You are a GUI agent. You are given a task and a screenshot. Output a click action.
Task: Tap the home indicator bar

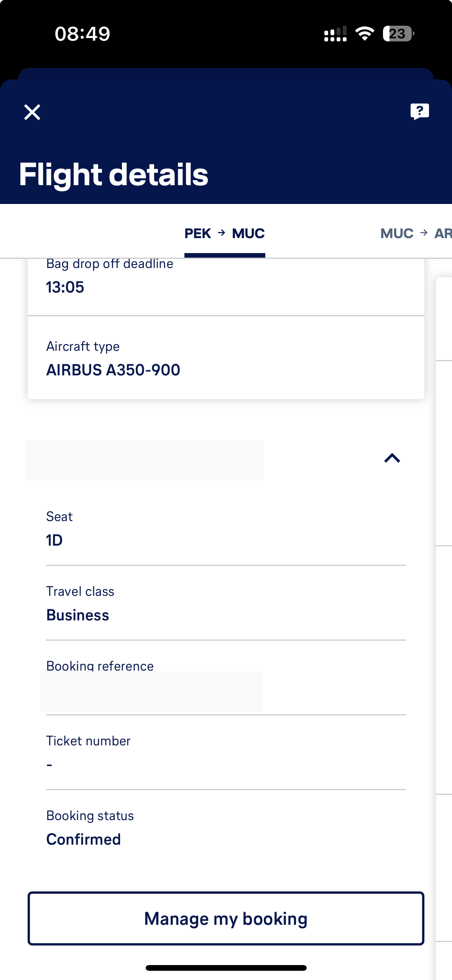pos(226,968)
